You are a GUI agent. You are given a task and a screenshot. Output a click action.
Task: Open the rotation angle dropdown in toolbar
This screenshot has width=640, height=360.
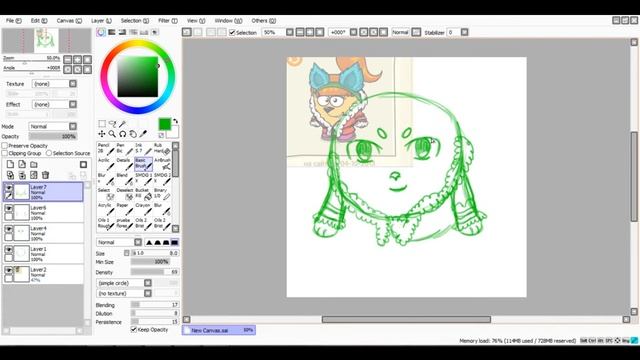(353, 32)
